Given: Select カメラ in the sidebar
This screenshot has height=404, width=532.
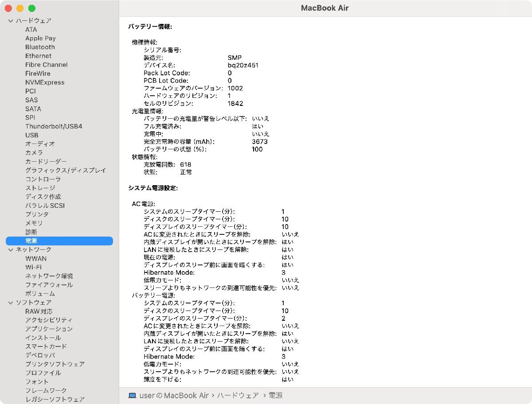Looking at the screenshot, I should 34,153.
